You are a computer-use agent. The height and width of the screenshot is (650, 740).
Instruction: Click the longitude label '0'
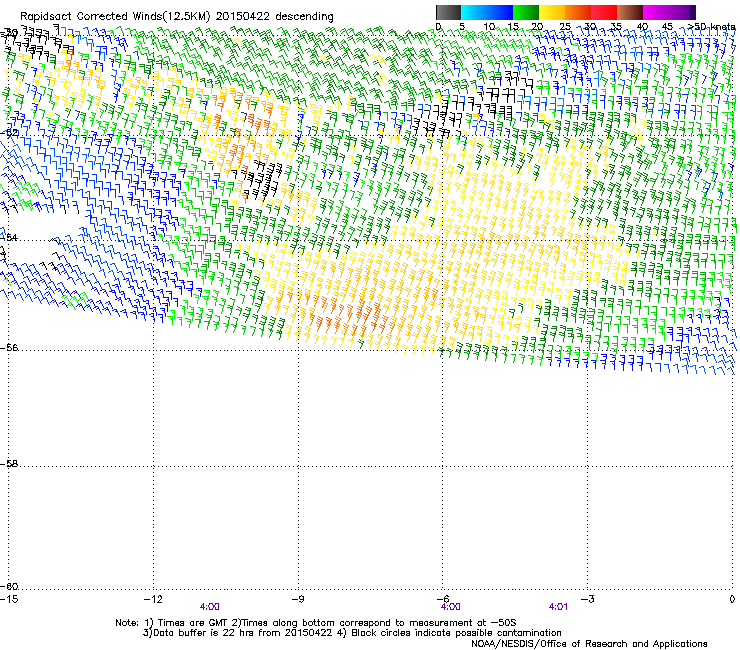tap(732, 599)
